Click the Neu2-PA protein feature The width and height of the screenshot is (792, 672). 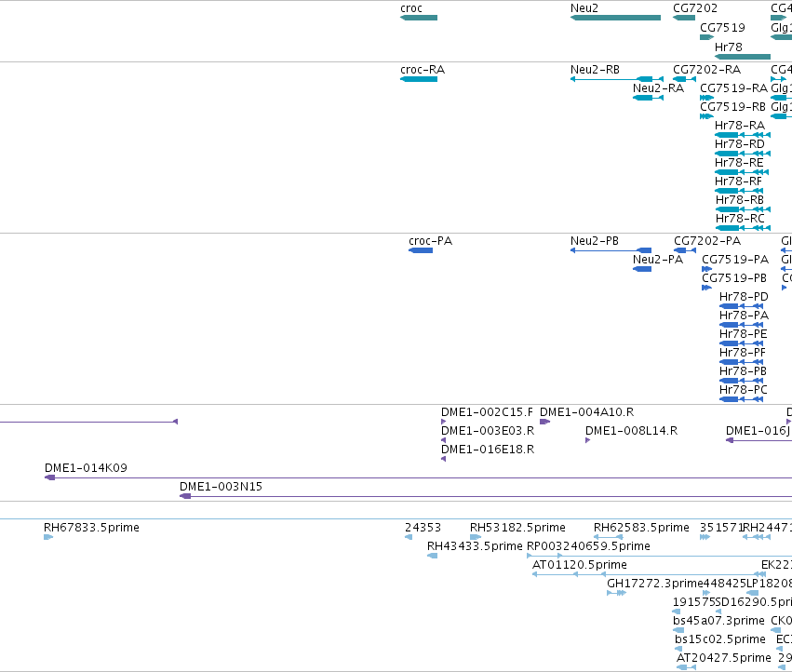point(642,269)
